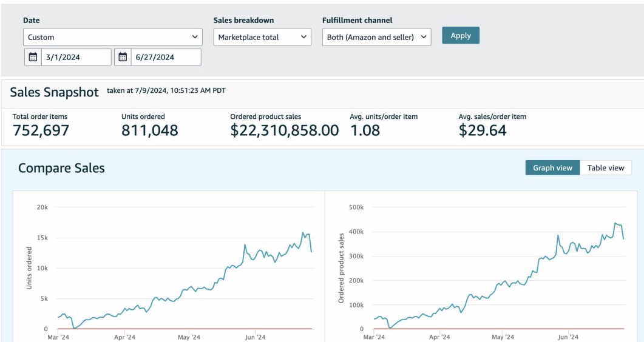Click the end date field 6/27/2024
Screen dimensions: 644x342
point(165,58)
